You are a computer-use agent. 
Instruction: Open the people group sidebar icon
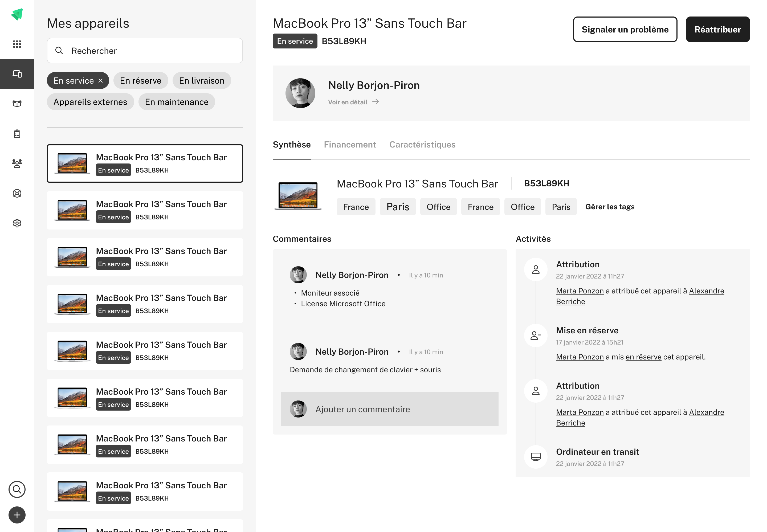point(17,163)
